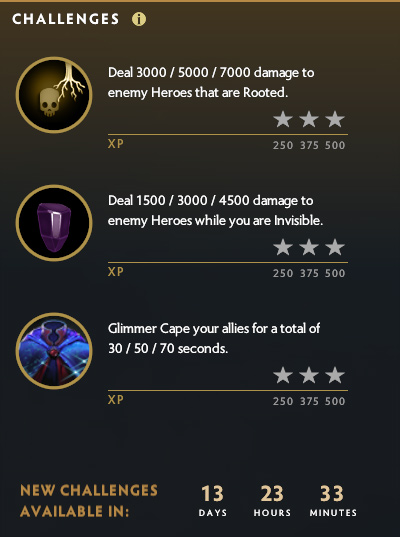This screenshot has width=400, height=537.
Task: Click first star of Invisible damage challenge
Action: click(283, 247)
